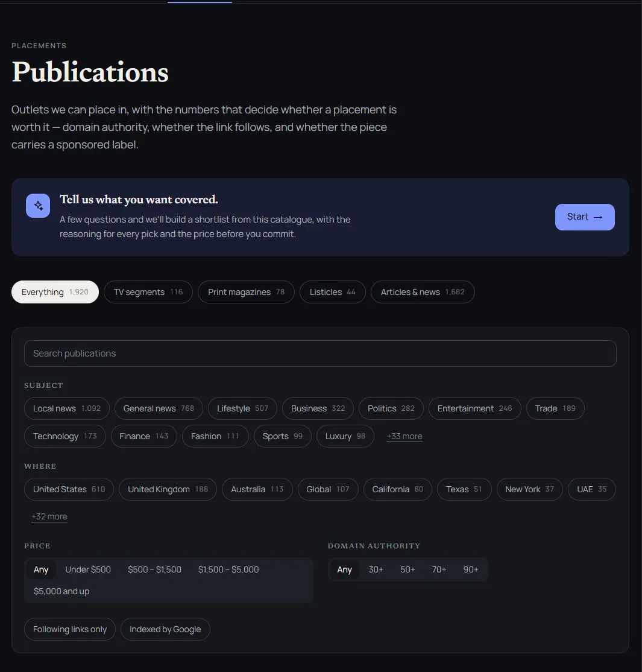Toggle the General news subject chip
The height and width of the screenshot is (672, 642).
click(159, 408)
